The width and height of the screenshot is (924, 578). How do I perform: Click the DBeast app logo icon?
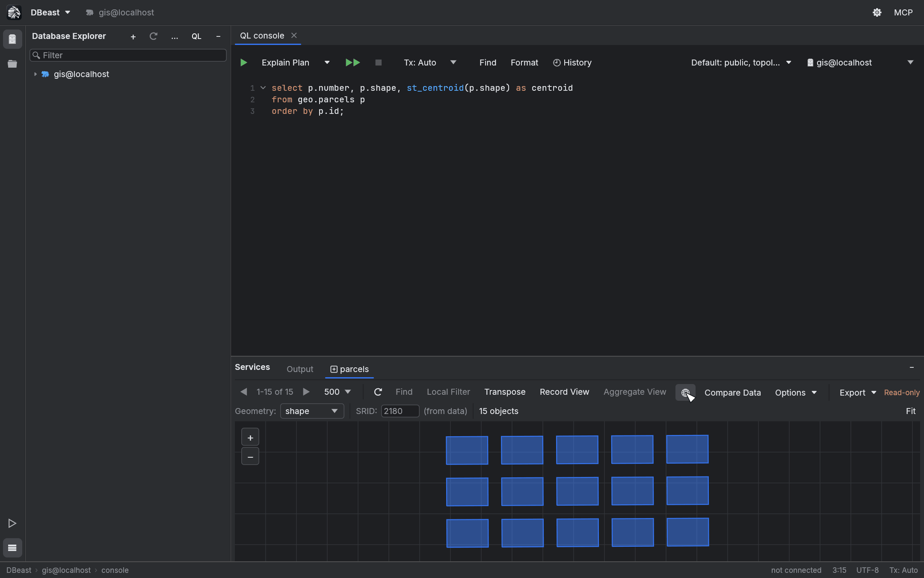point(14,12)
